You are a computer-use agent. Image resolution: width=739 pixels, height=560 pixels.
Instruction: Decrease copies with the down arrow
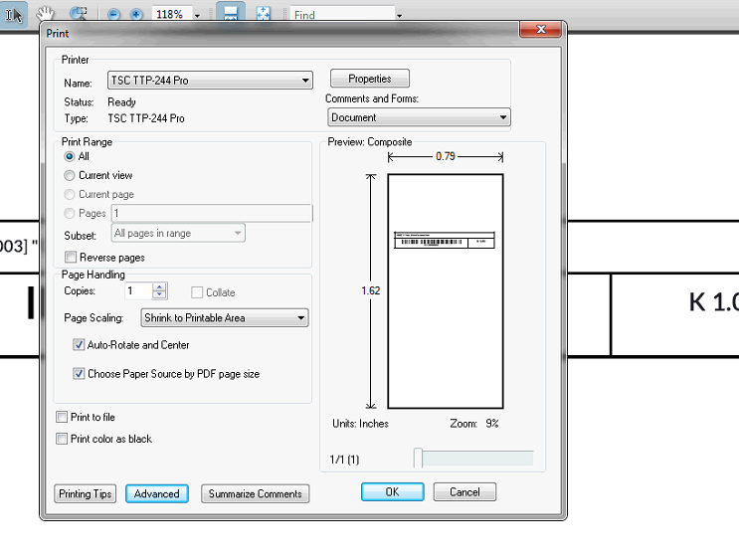coord(160,295)
